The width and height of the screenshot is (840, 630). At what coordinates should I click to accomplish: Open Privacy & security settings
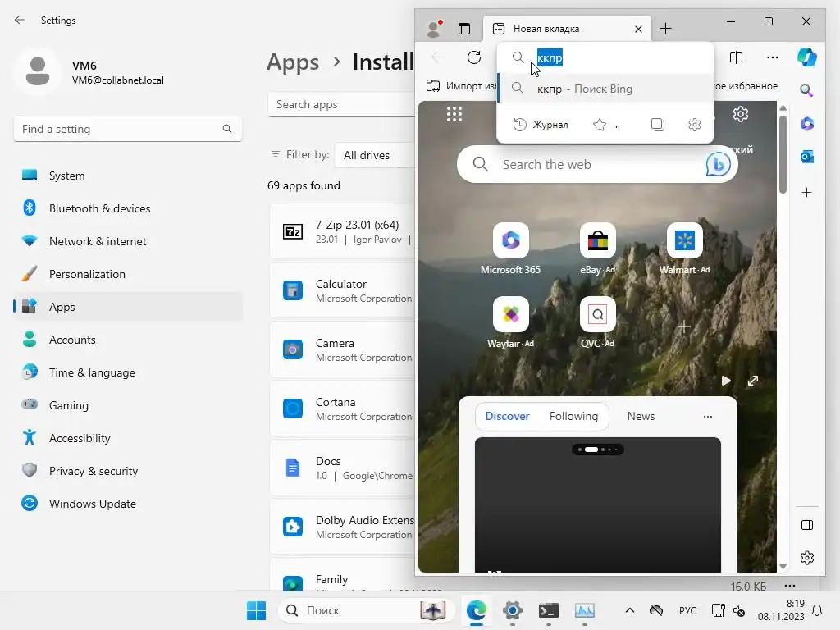click(x=127, y=471)
